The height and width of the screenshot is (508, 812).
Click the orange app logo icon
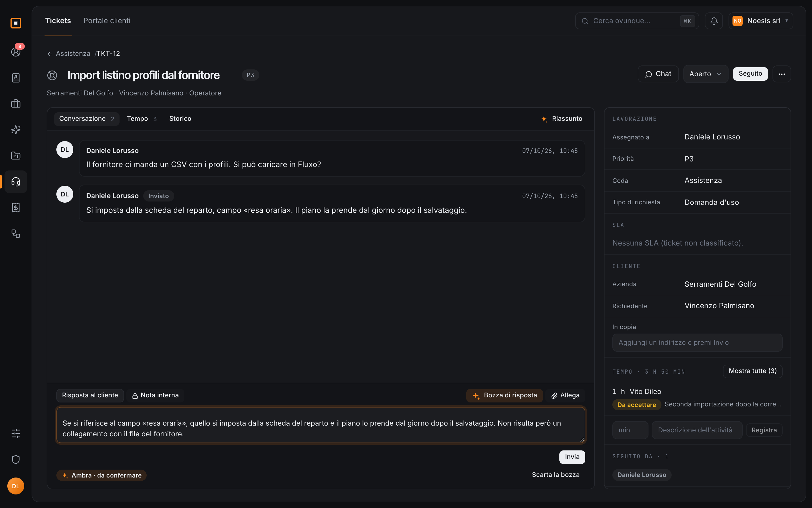pos(16,23)
